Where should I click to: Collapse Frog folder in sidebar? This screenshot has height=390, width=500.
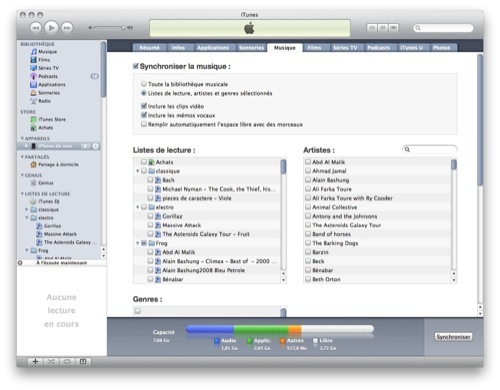pos(27,250)
